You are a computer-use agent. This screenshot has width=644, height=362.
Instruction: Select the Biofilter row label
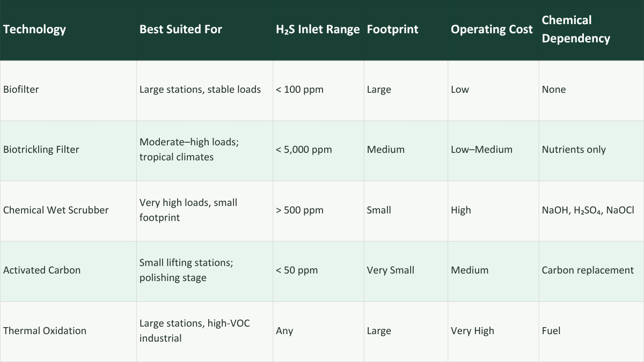21,90
